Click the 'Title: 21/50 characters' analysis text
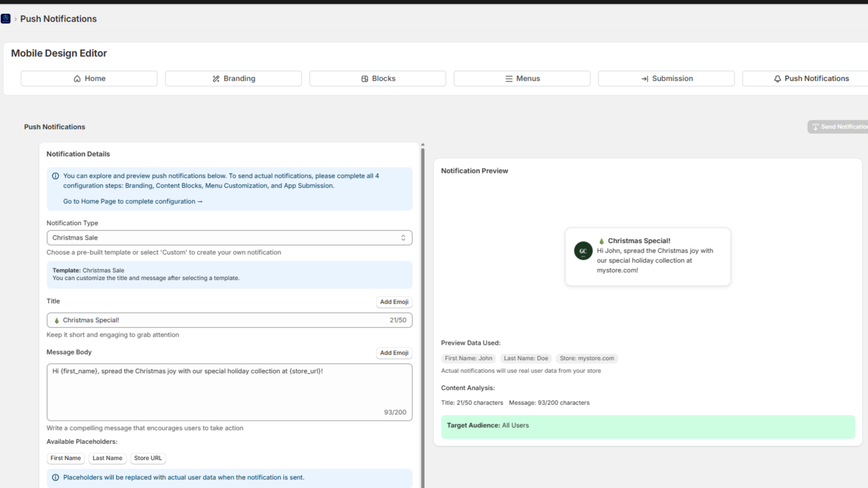Screen dimensions: 868x488 click(472, 403)
